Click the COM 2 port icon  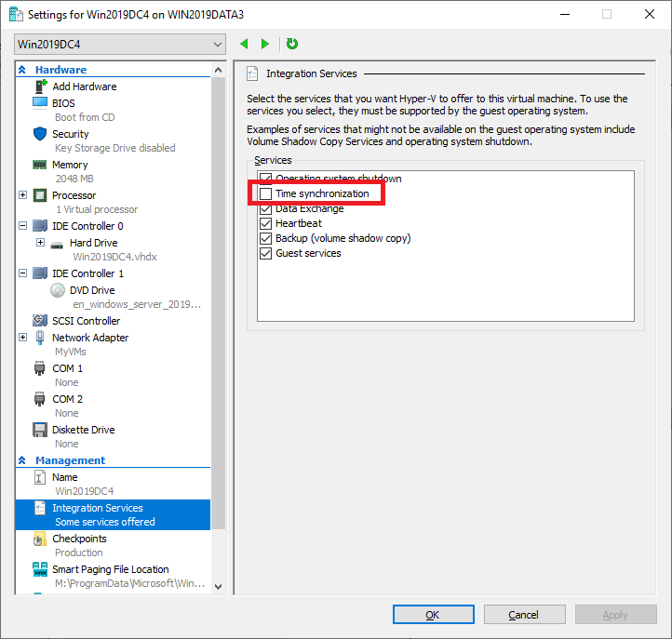click(39, 399)
